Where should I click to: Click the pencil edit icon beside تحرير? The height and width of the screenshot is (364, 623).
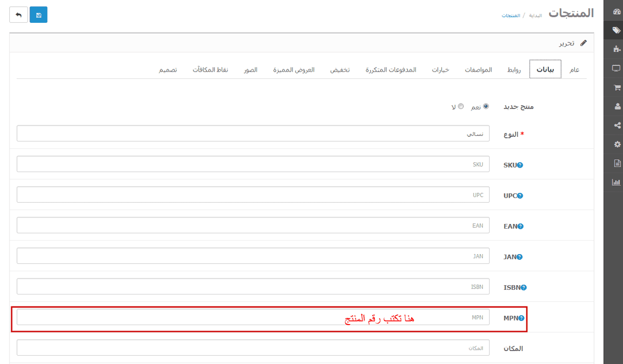pos(584,43)
